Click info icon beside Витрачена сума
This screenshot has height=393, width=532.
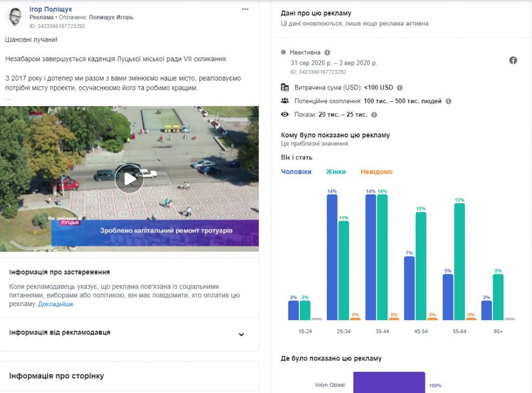(x=400, y=88)
